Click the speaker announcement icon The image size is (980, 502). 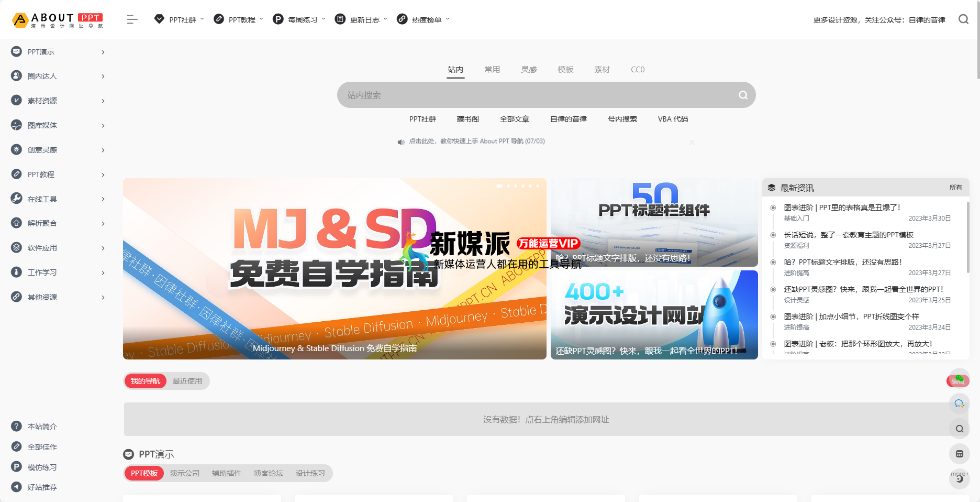(x=401, y=142)
